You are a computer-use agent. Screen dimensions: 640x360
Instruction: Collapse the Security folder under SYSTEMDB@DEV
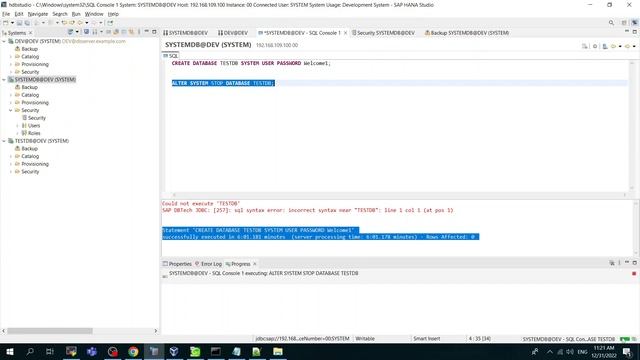11,110
